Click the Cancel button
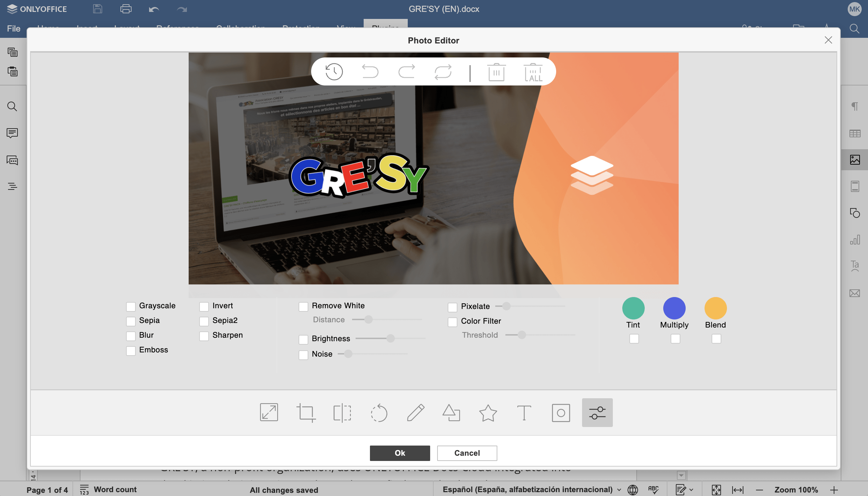Viewport: 868px width, 496px height. [467, 453]
